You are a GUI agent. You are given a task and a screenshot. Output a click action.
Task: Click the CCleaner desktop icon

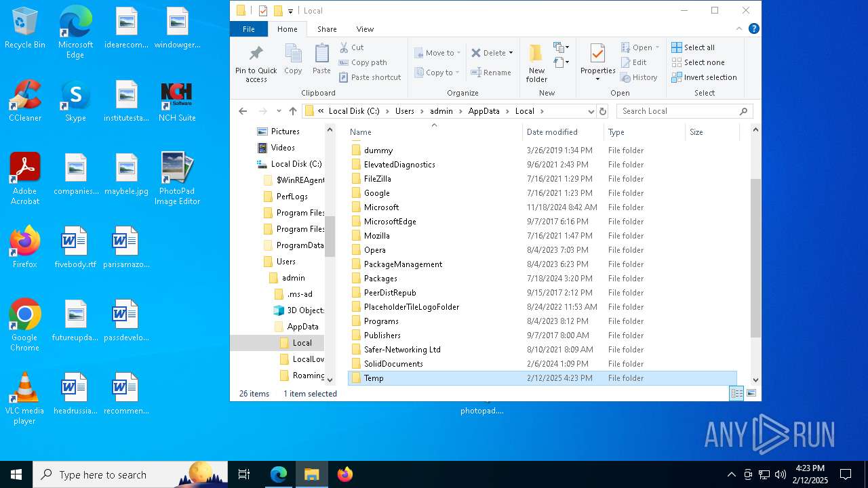pos(25,101)
